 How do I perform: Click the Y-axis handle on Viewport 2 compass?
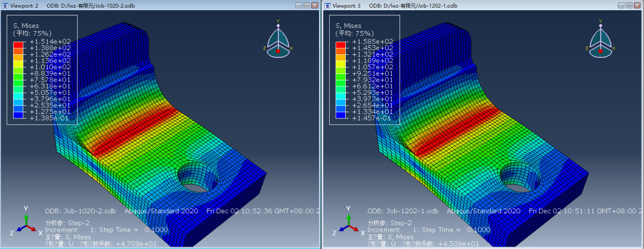point(278,26)
